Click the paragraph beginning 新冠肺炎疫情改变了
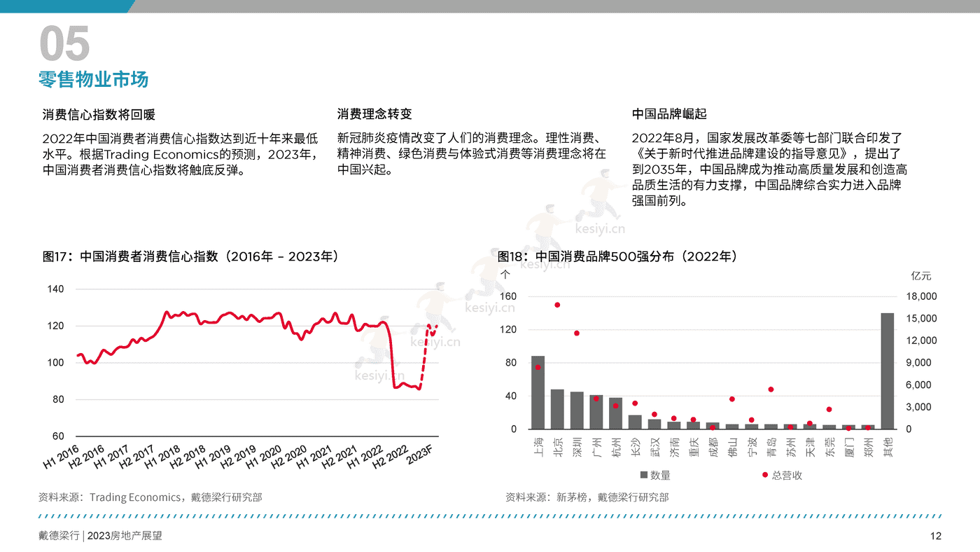This screenshot has width=980, height=552. (472, 153)
